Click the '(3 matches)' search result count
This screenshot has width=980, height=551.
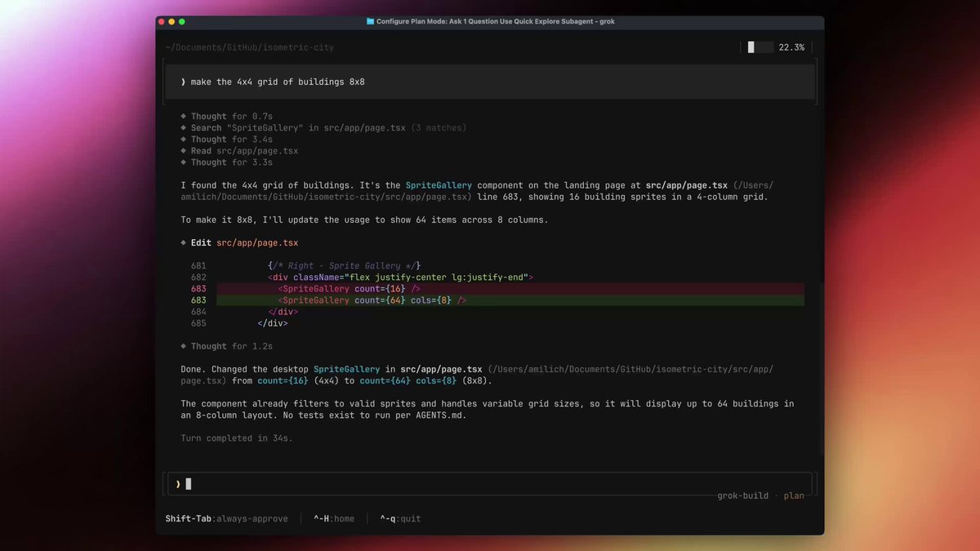point(439,128)
